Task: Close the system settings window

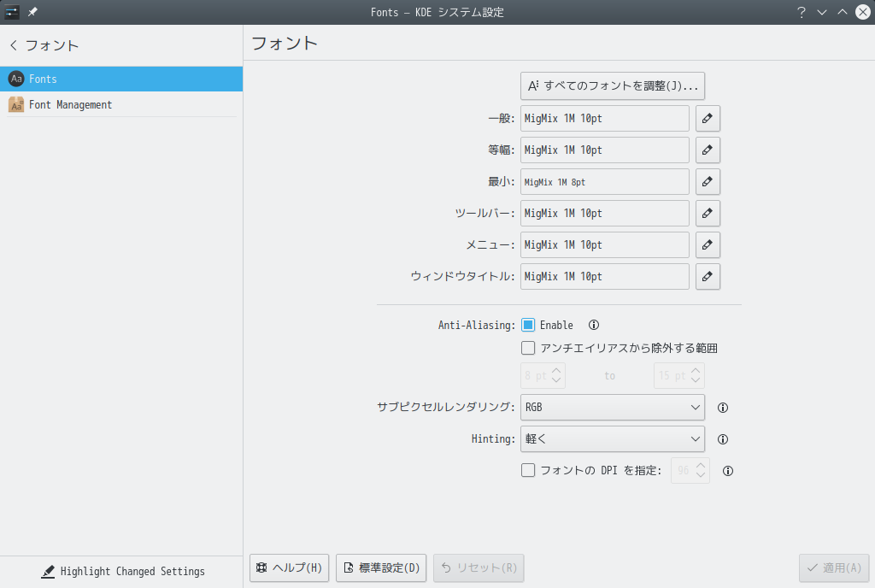Action: click(x=863, y=12)
